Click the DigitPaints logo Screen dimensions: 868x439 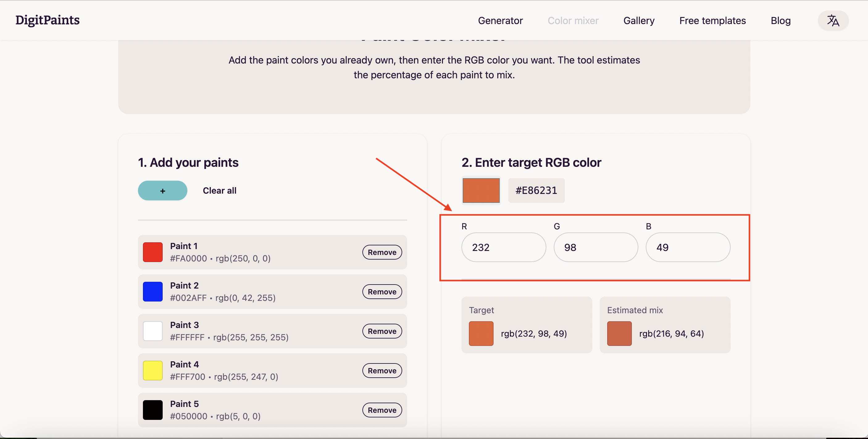coord(48,20)
